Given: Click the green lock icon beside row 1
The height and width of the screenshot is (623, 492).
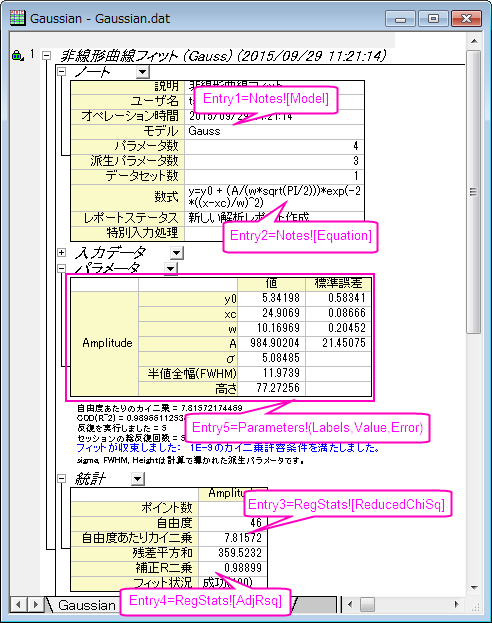Looking at the screenshot, I should point(17,56).
